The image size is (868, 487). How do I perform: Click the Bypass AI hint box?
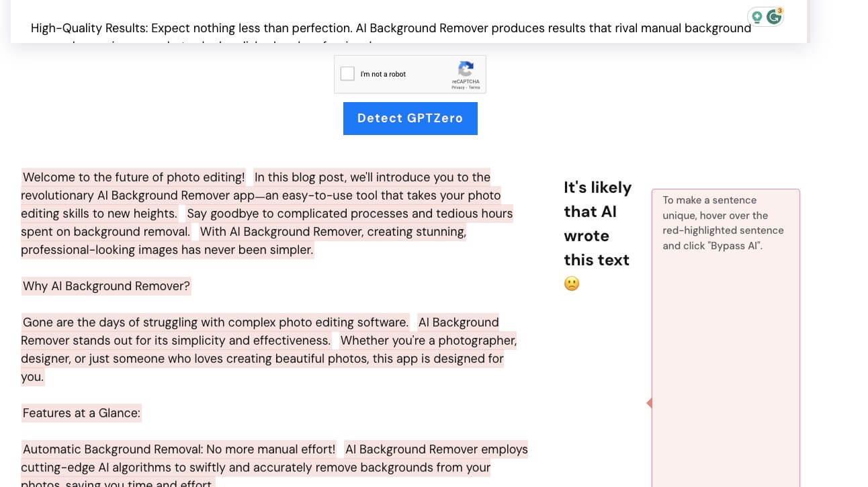pos(726,338)
